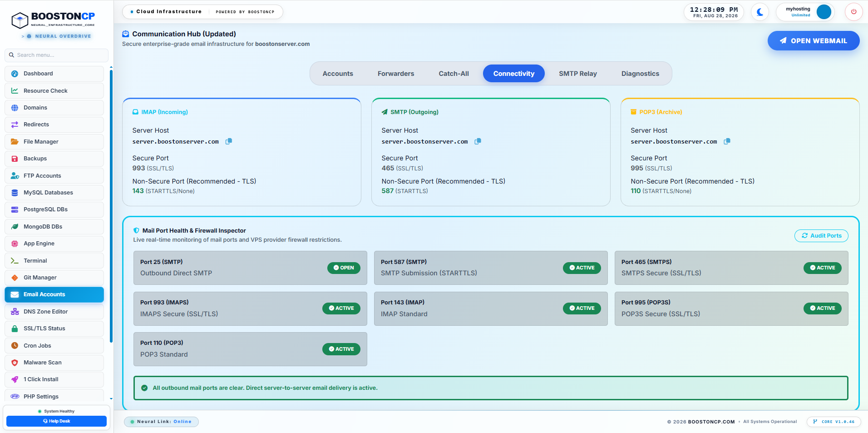Click the BOOSTONCP.COM footer text
This screenshot has height=433, width=868.
tap(711, 422)
